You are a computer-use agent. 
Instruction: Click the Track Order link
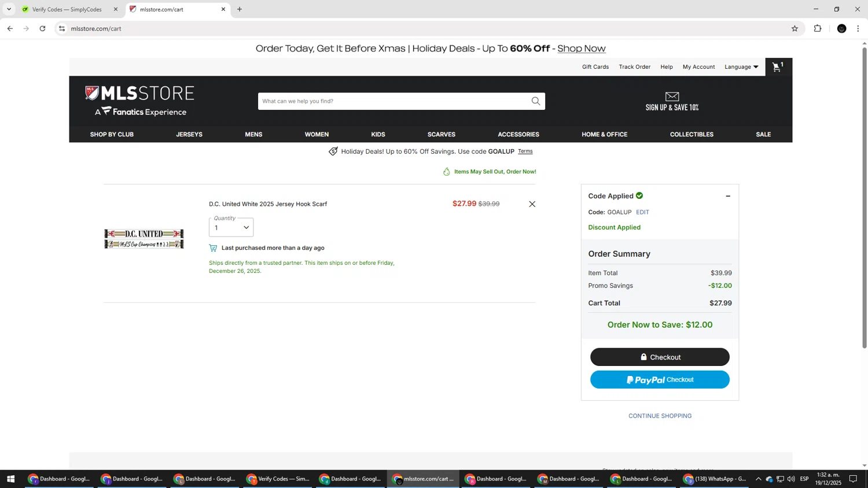click(634, 67)
